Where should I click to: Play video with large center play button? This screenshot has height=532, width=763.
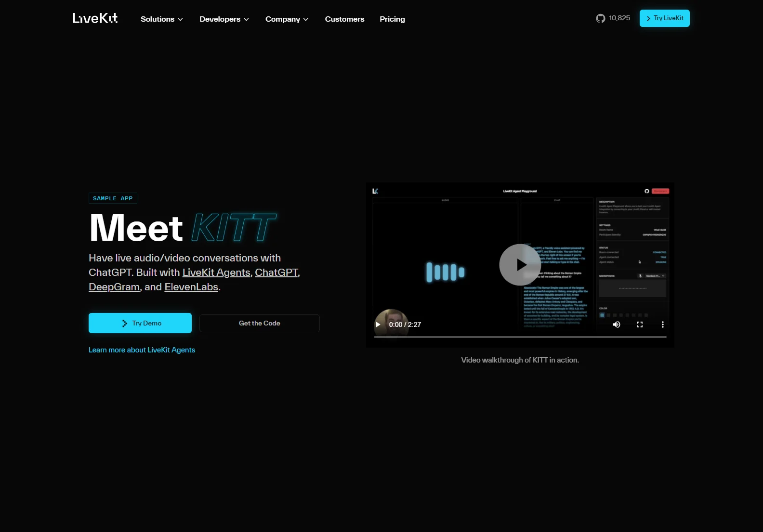520,265
